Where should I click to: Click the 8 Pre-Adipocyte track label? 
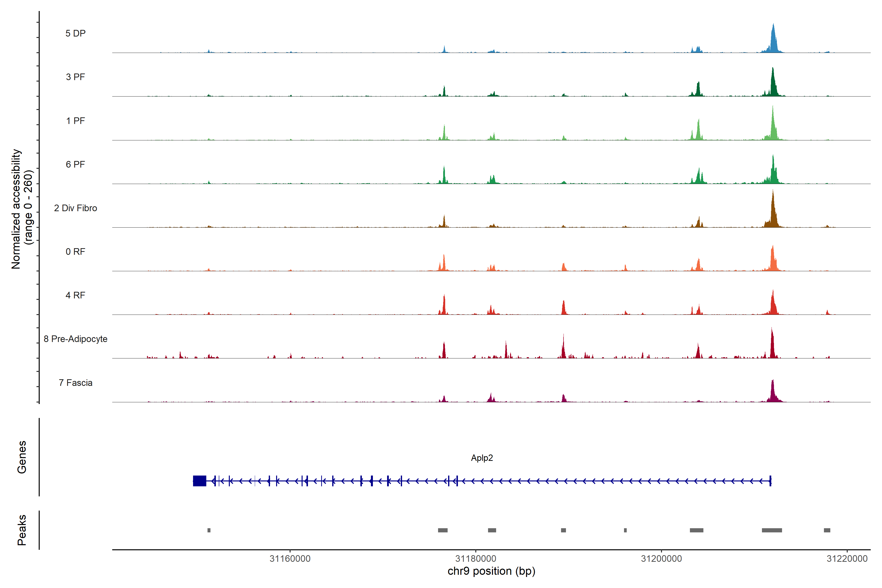(x=75, y=339)
